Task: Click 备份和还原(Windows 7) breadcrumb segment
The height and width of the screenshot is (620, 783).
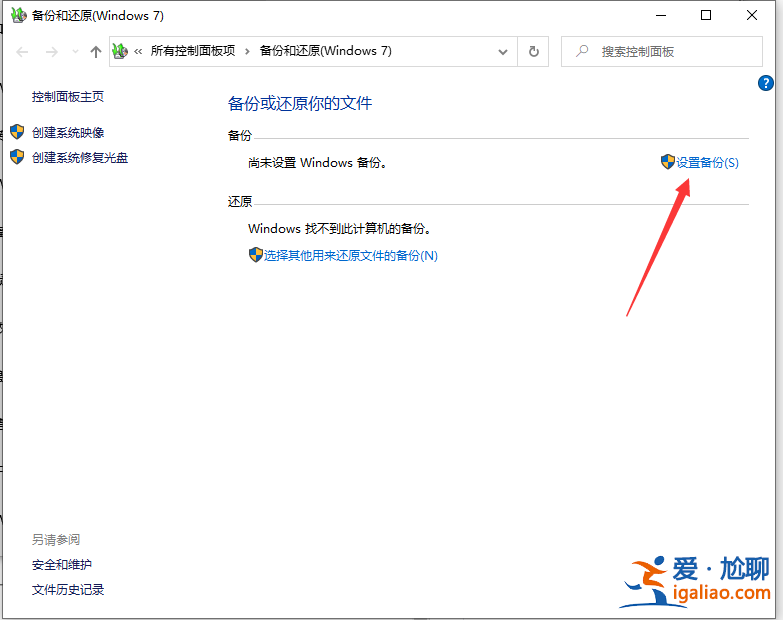Action: click(x=326, y=51)
